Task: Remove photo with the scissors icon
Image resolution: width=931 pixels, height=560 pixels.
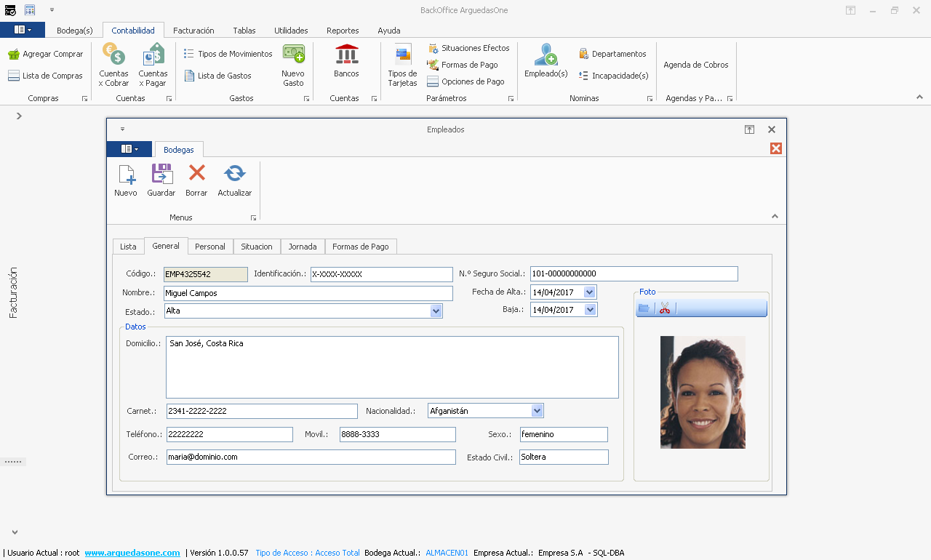Action: (x=664, y=308)
